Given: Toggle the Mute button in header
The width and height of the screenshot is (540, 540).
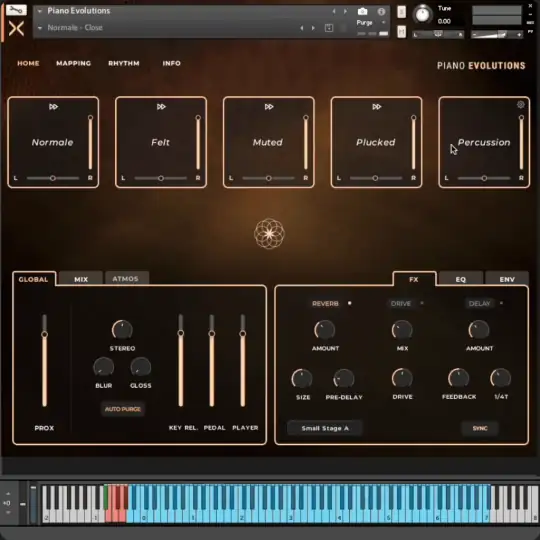Looking at the screenshot, I should 401,32.
